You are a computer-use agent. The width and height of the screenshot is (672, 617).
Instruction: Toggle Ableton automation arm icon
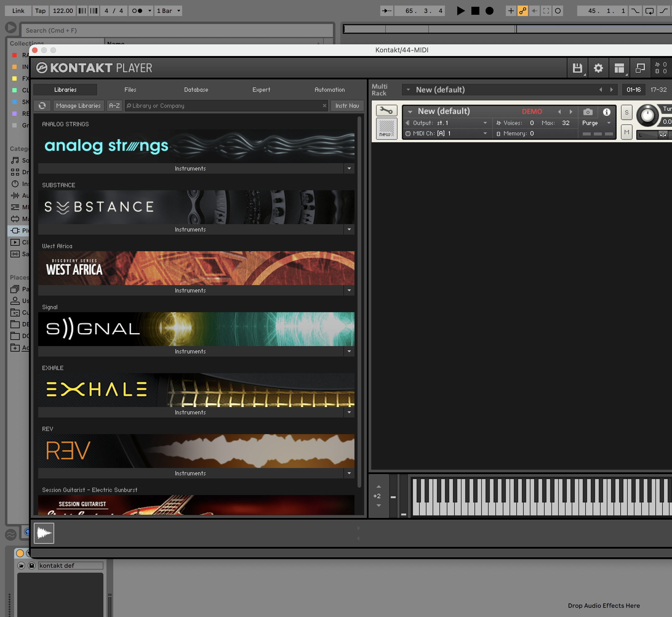pos(522,11)
